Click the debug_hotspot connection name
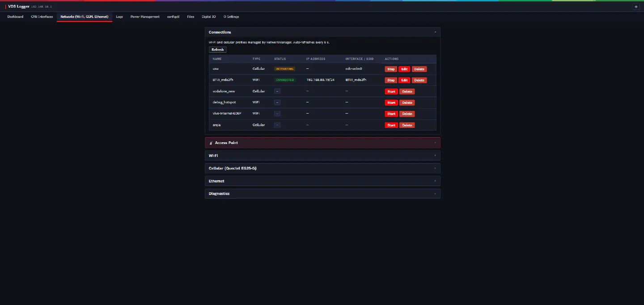 224,102
